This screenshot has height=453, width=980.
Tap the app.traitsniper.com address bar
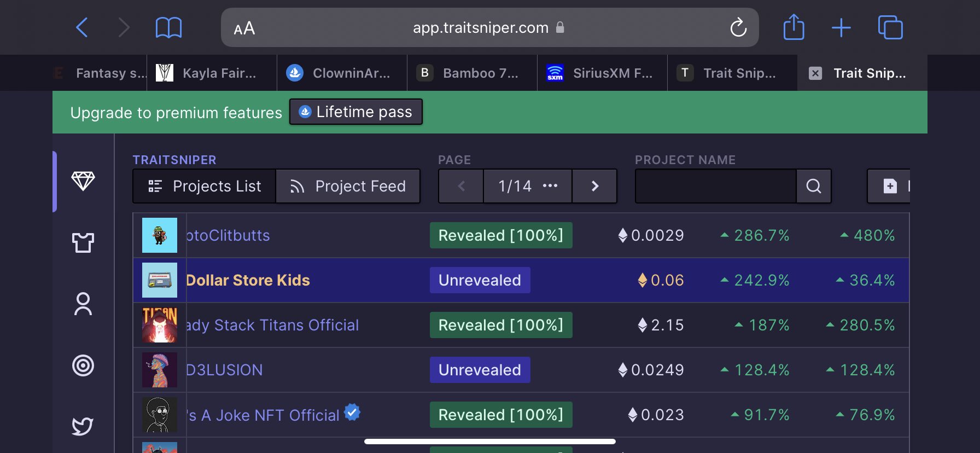[x=489, y=27]
